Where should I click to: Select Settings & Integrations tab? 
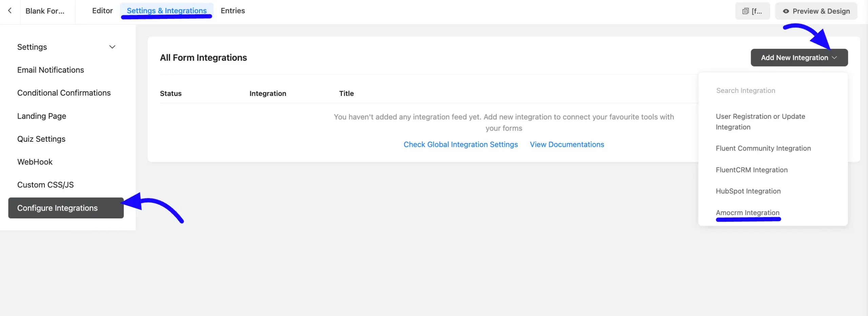(166, 11)
